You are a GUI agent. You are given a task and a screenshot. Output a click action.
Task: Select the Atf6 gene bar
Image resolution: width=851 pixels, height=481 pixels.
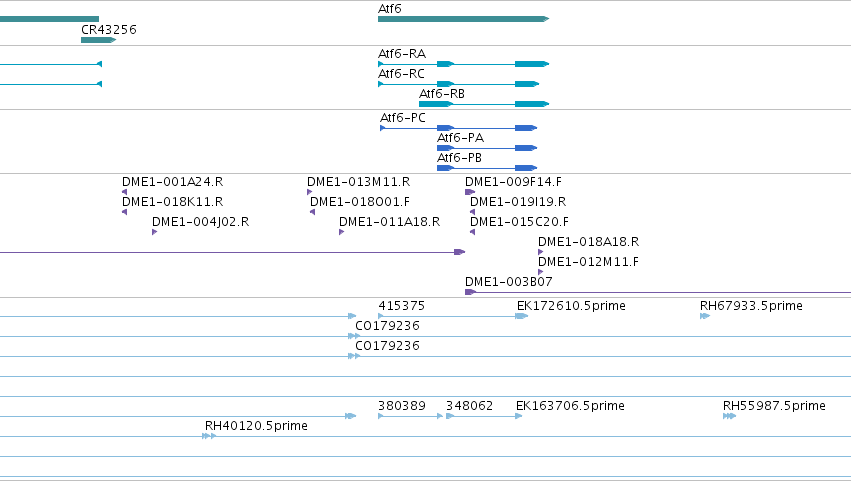point(463,19)
